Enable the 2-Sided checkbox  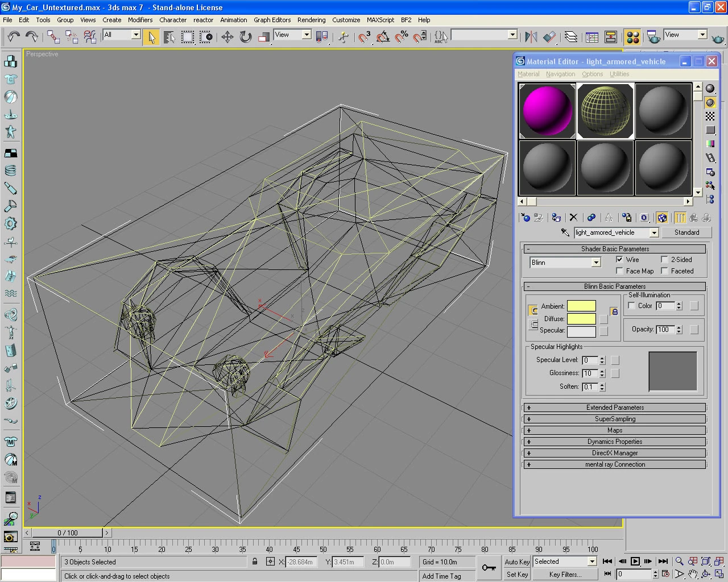coord(664,260)
